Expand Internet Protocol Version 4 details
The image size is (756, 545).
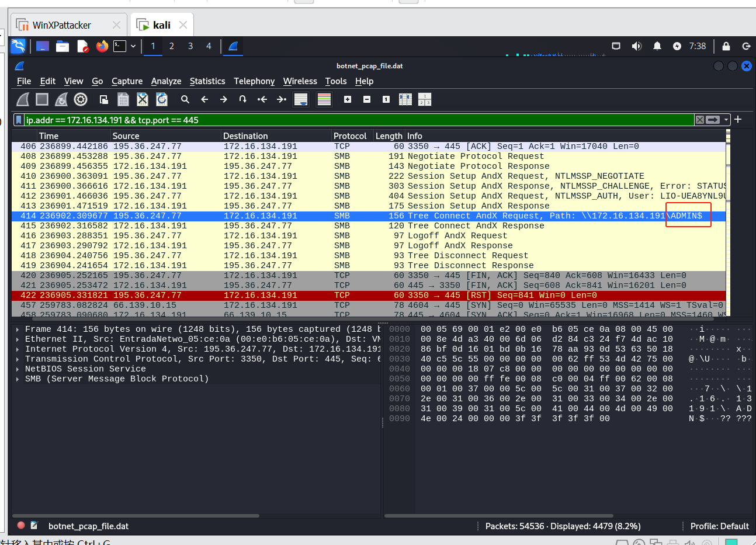[18, 349]
